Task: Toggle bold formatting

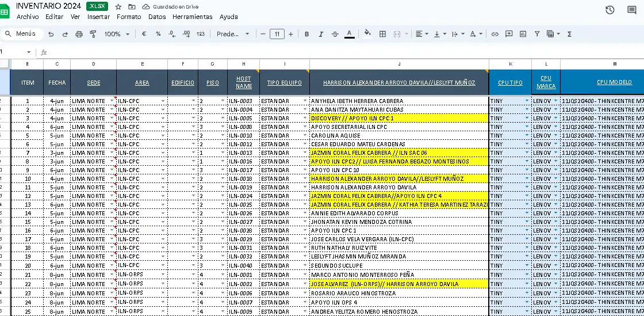Action: pyautogui.click(x=306, y=34)
